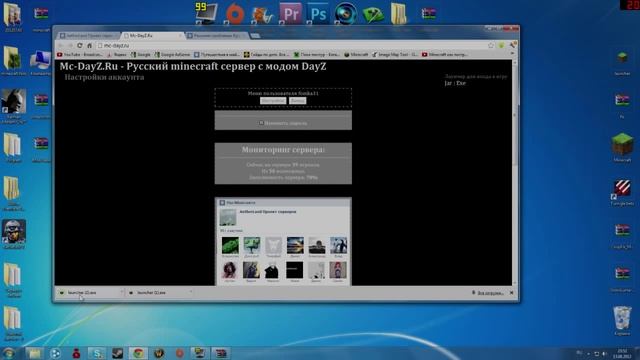Download the Jar launcher
The width and height of the screenshot is (640, 360).
pyautogui.click(x=448, y=83)
